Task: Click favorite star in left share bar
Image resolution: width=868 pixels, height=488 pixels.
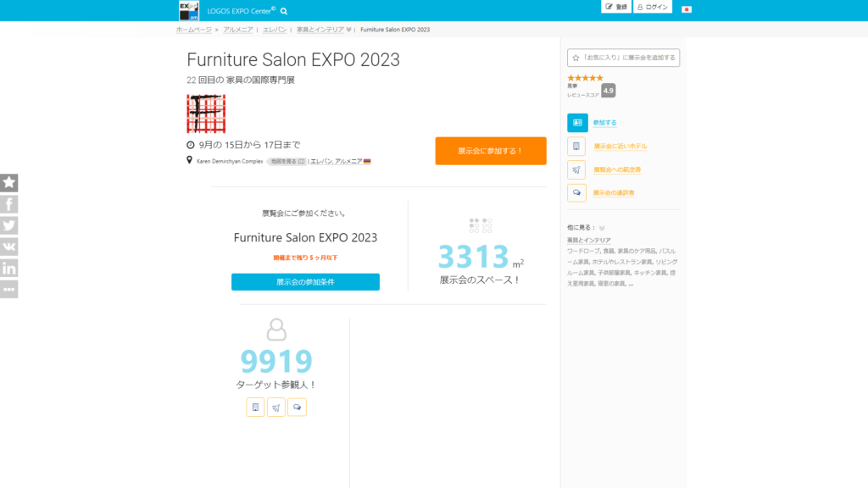Action: tap(8, 183)
